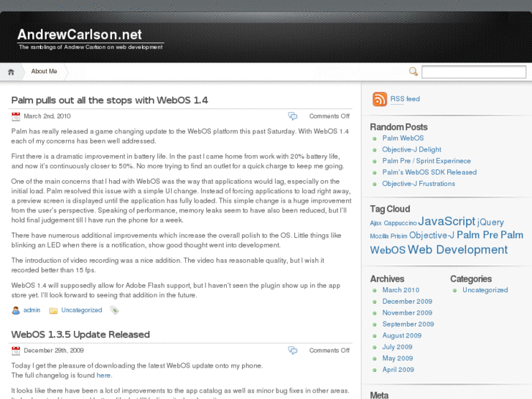Click the 'Random Posts' heading

point(399,127)
